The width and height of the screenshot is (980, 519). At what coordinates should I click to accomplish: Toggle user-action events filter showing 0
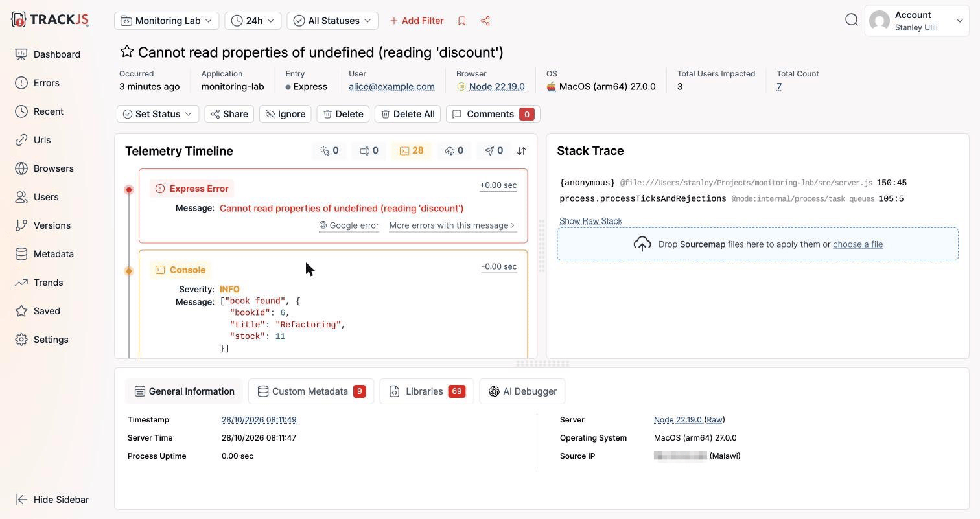point(329,151)
